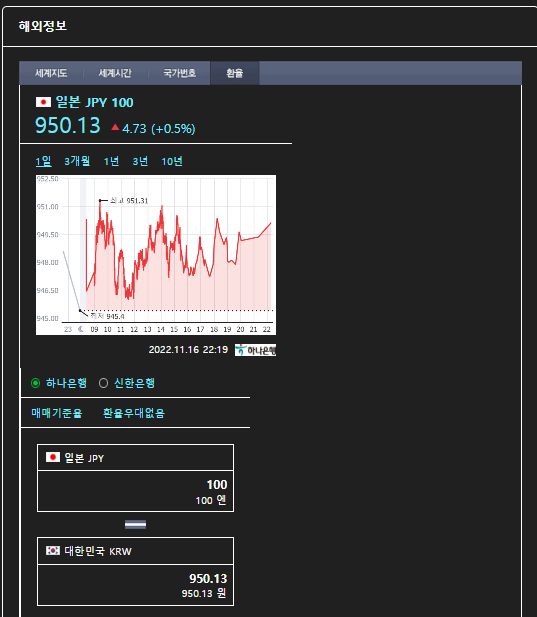Click the 환율우대없음 option
537x617 pixels.
[134, 413]
